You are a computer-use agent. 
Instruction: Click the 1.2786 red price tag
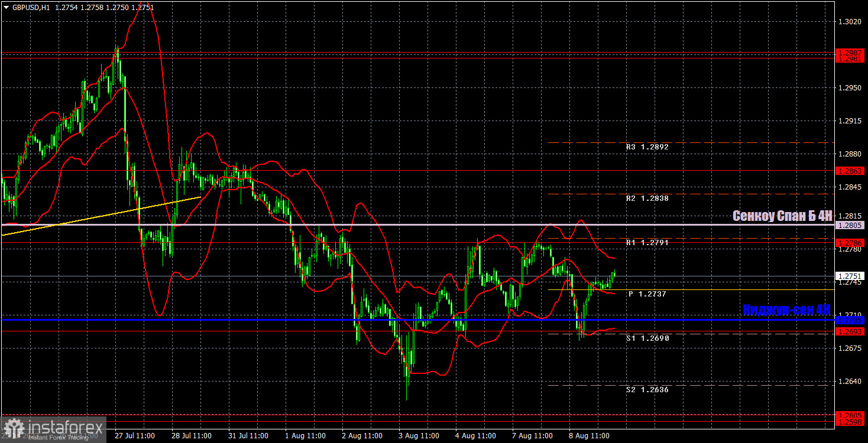pos(850,243)
